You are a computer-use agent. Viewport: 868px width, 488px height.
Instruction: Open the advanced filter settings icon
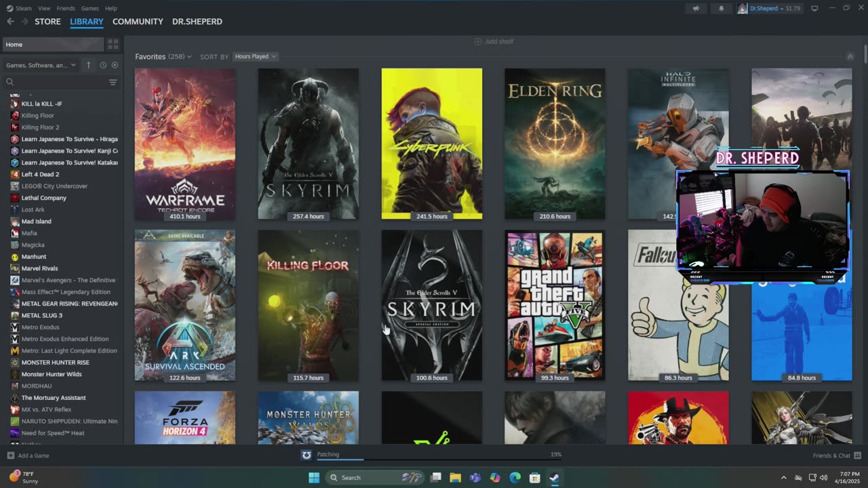pyautogui.click(x=113, y=82)
